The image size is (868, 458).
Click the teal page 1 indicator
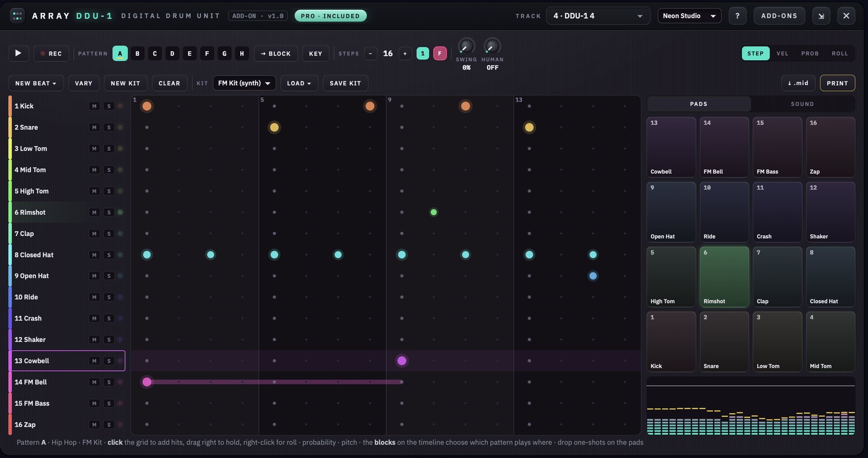[423, 53]
